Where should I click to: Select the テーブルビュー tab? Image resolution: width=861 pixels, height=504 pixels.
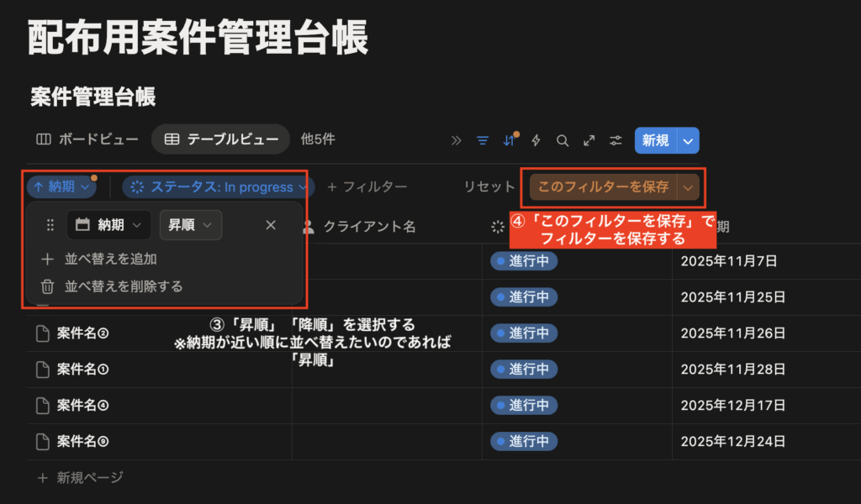(220, 139)
